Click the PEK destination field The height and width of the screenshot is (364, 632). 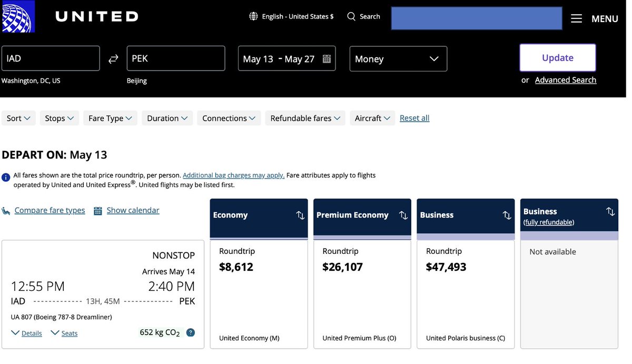pos(176,58)
